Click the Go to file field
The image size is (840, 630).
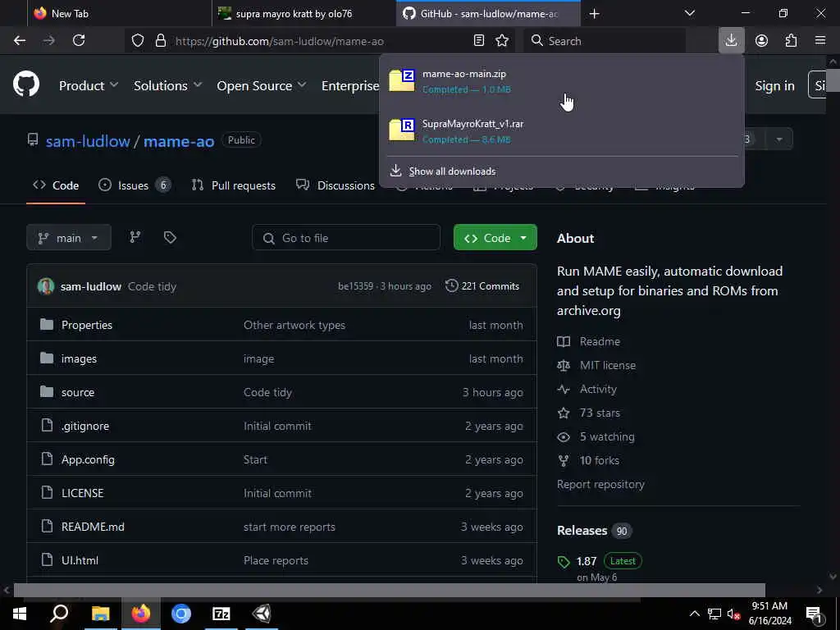[x=346, y=238]
